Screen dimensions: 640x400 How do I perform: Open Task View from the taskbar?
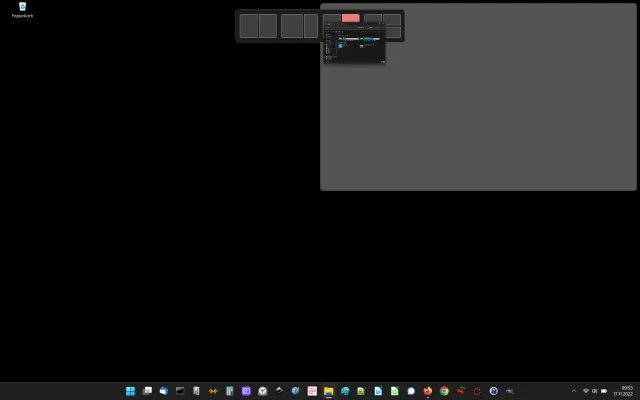(147, 391)
